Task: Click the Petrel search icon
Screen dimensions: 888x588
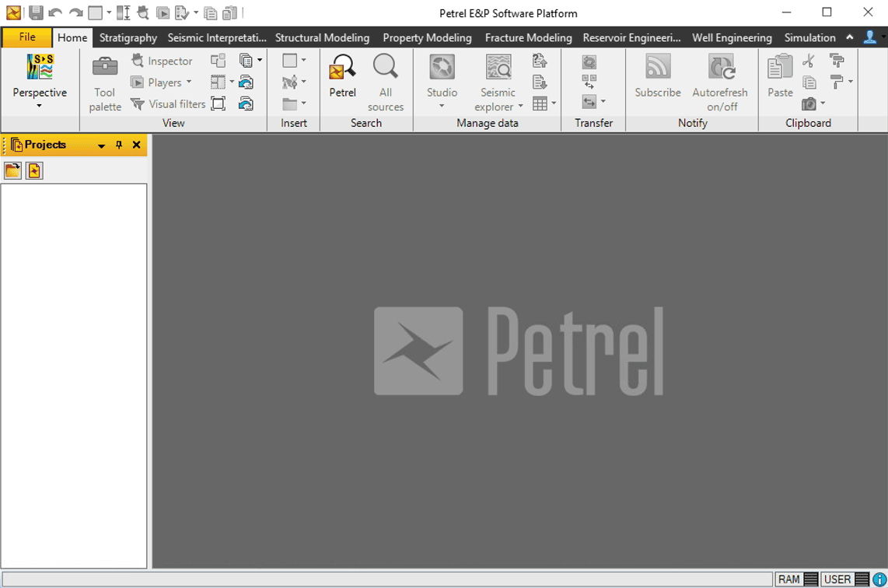Action: pyautogui.click(x=342, y=76)
